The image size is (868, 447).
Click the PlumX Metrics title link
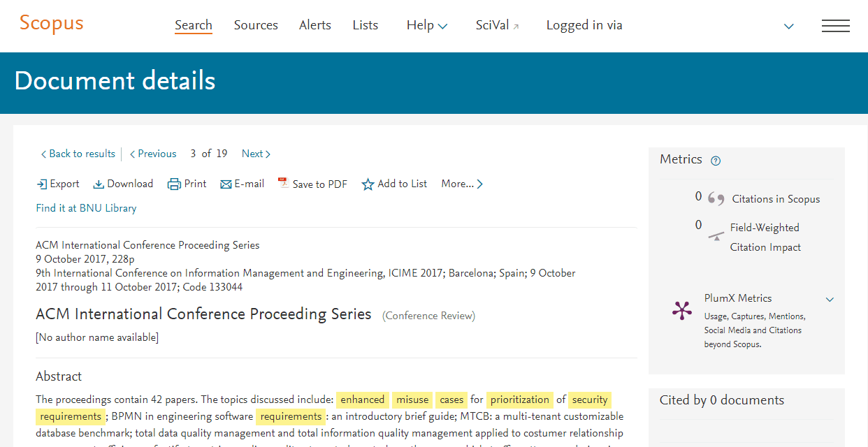(x=738, y=298)
